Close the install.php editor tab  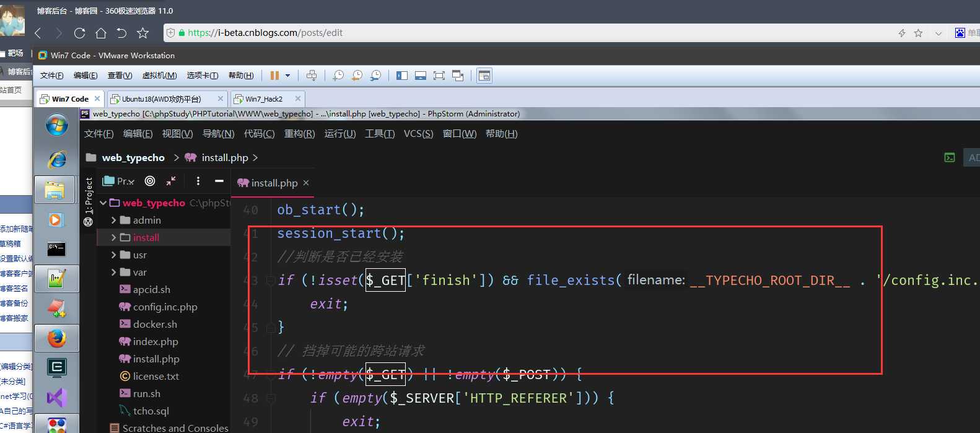tap(306, 183)
